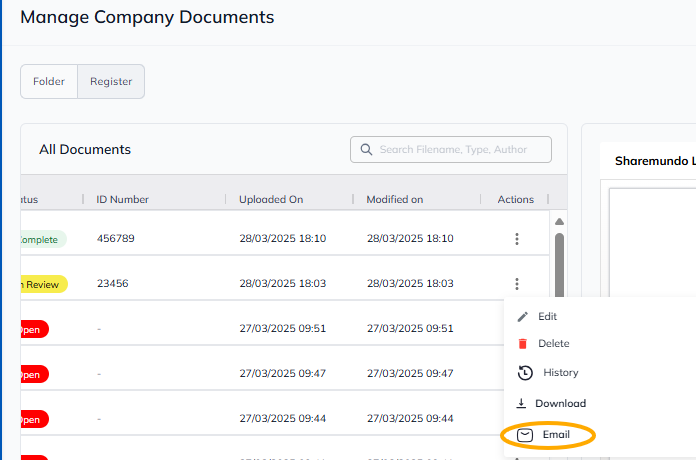
Task: Click the pencil Edit icon
Action: coord(522,317)
